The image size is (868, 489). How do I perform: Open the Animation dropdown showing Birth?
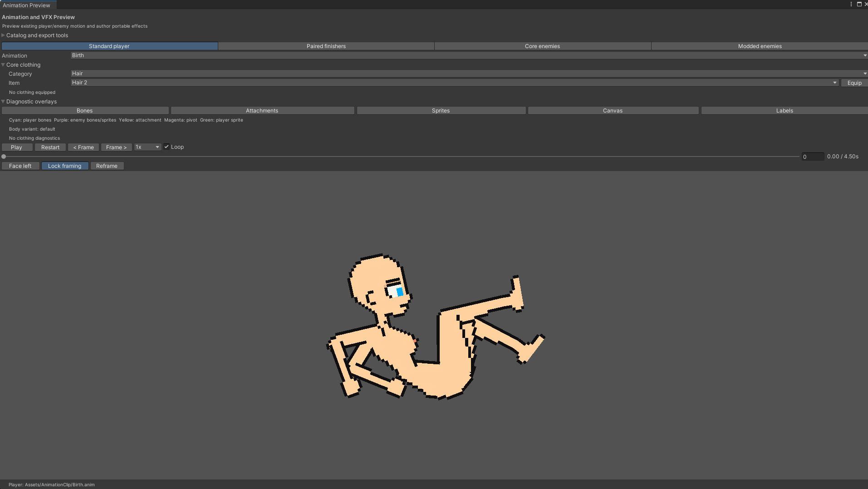[469, 55]
